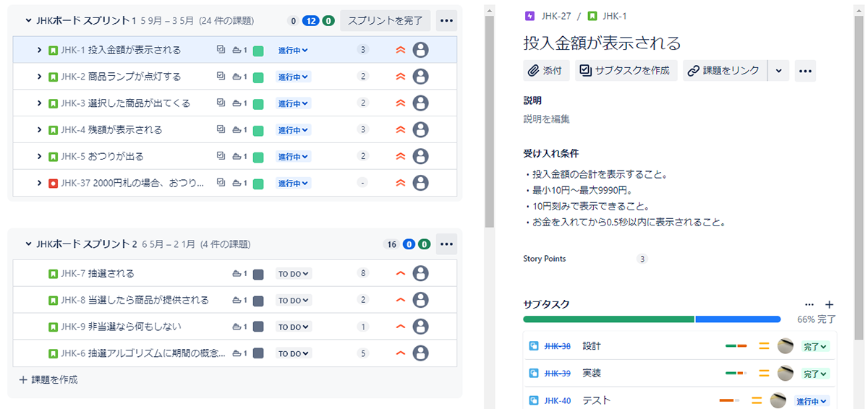Click the plus icon to add a subtask

pos(830,305)
